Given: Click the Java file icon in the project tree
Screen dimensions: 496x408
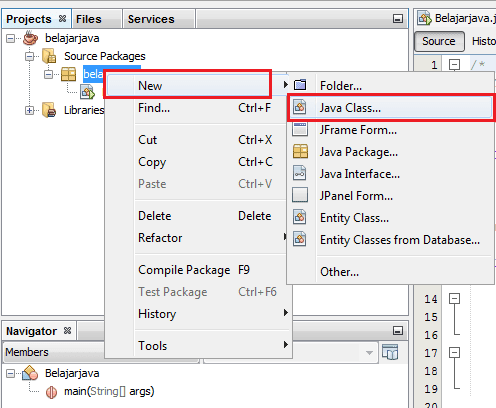Looking at the screenshot, I should tap(87, 92).
